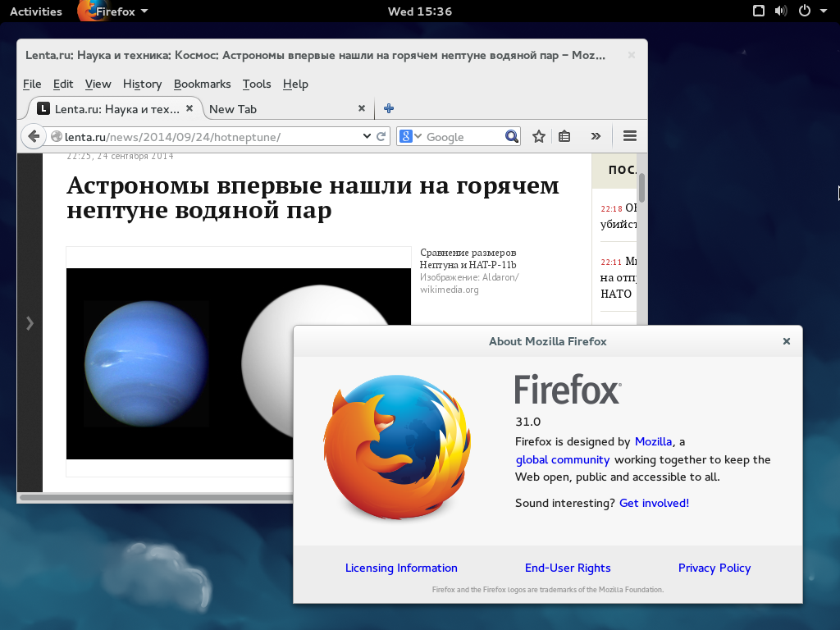Open the Bookmarks menu

[x=202, y=84]
